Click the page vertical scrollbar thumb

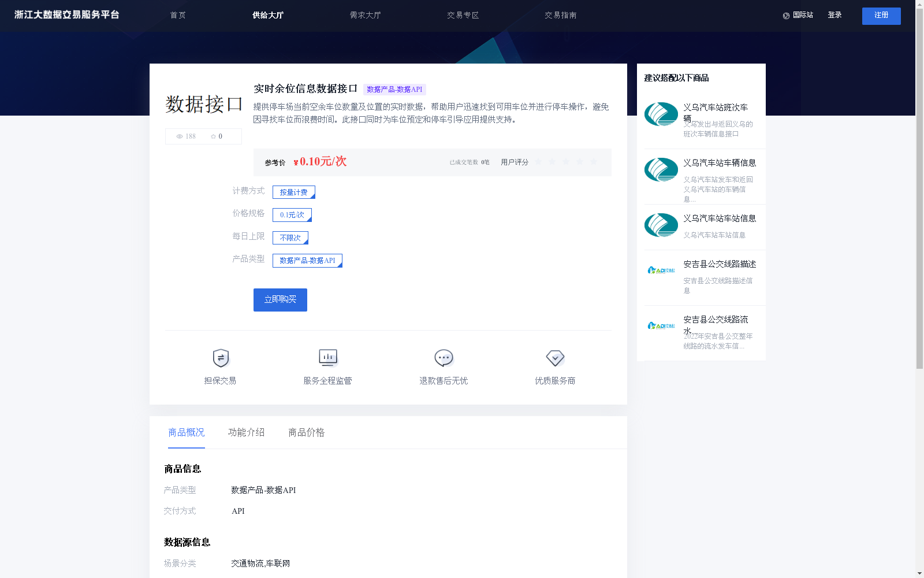click(919, 188)
